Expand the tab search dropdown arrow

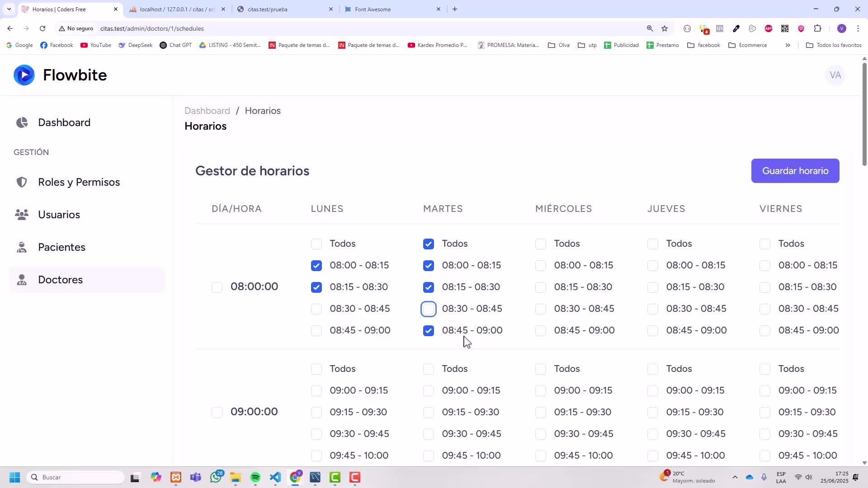(x=9, y=9)
